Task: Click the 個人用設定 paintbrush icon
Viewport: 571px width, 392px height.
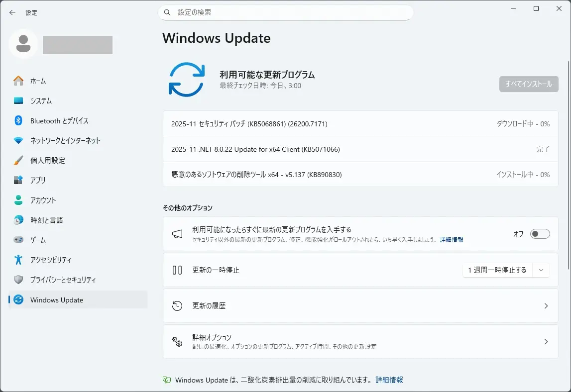Action: (x=18, y=160)
